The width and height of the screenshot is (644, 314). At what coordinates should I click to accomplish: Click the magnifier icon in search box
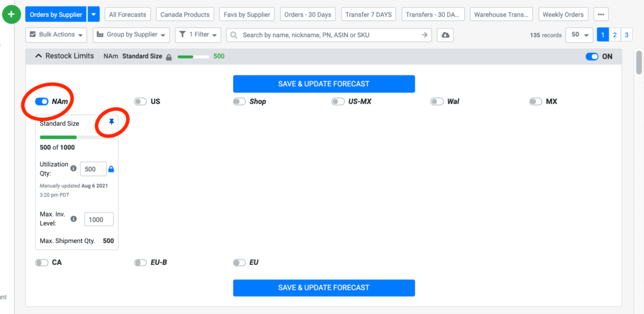point(234,35)
